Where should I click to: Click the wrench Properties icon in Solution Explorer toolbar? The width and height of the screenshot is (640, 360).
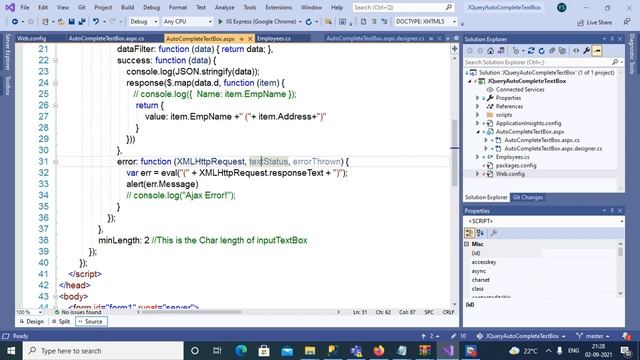tap(587, 51)
